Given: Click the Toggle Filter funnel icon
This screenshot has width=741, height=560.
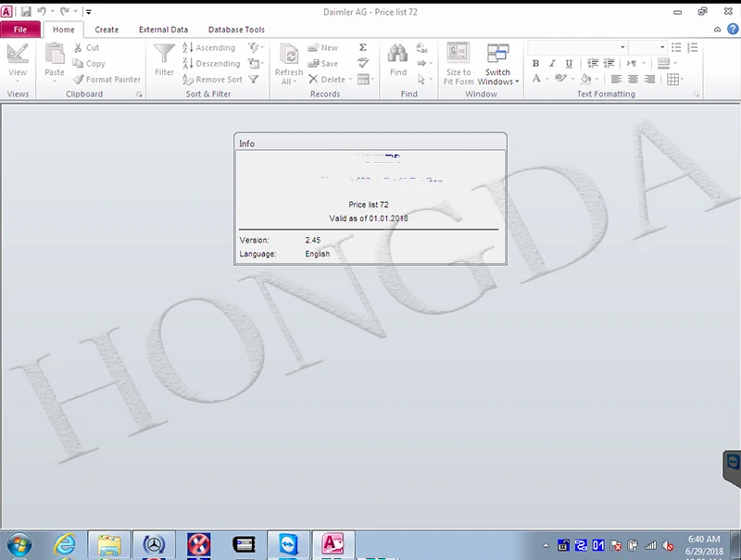Looking at the screenshot, I should tap(254, 80).
